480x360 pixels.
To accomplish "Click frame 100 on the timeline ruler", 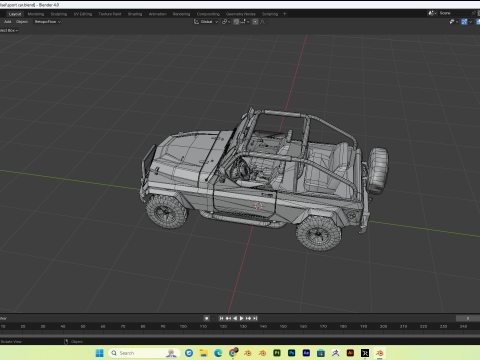I will coord(183,326).
